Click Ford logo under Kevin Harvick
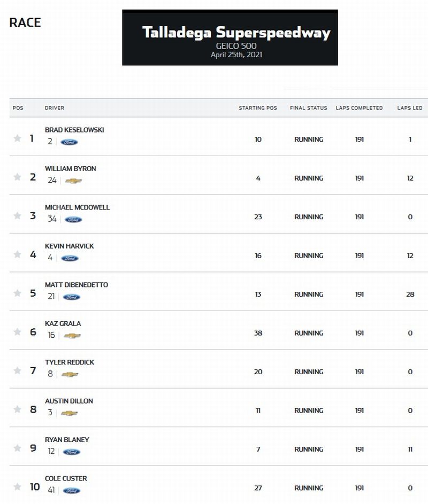This screenshot has height=504, width=428. (x=70, y=258)
